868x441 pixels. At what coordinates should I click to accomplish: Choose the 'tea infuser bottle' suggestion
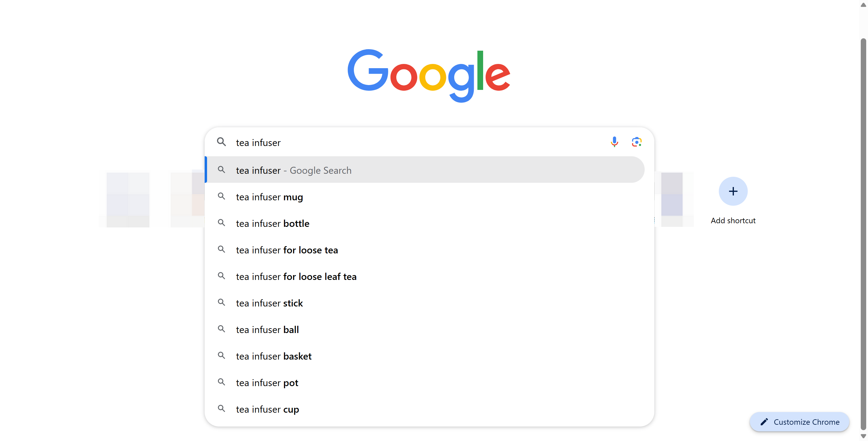click(272, 223)
